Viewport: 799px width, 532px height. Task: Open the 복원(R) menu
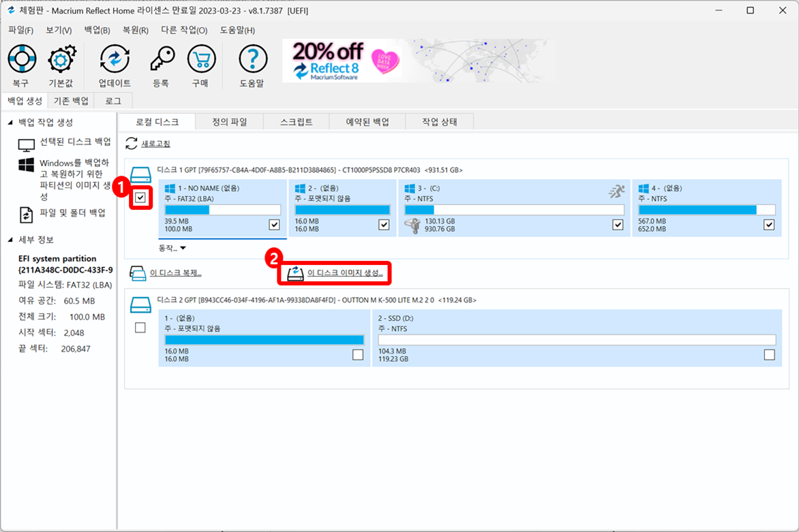(136, 30)
